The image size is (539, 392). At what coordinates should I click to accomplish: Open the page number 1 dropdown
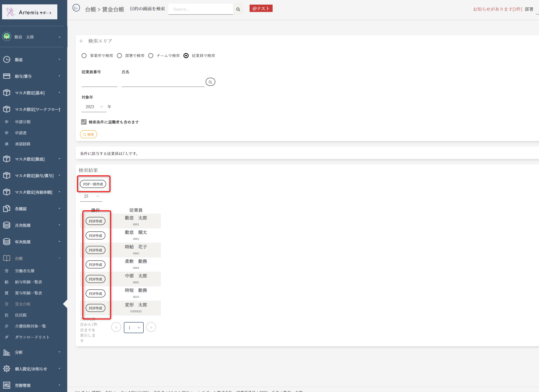(134, 328)
